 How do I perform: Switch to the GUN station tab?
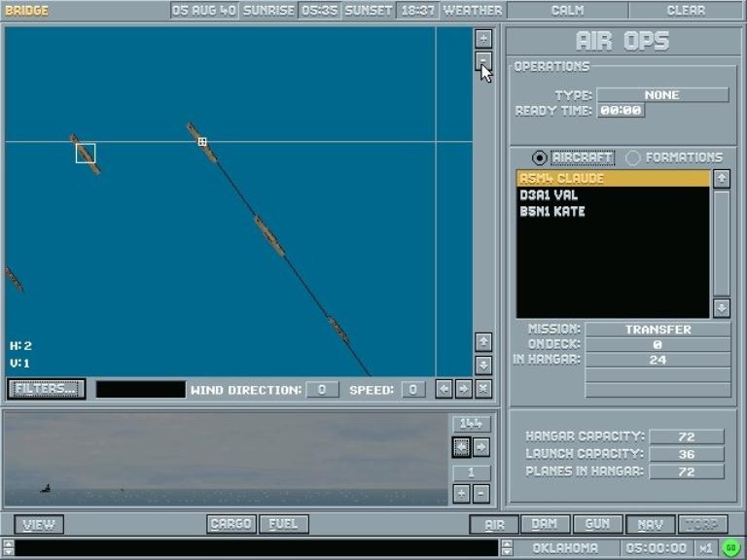(597, 525)
